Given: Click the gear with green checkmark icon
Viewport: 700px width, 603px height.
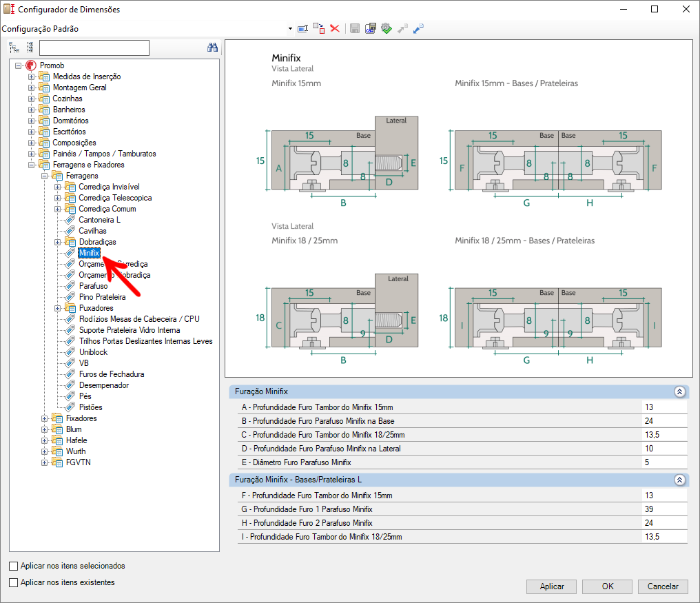Looking at the screenshot, I should 387,28.
